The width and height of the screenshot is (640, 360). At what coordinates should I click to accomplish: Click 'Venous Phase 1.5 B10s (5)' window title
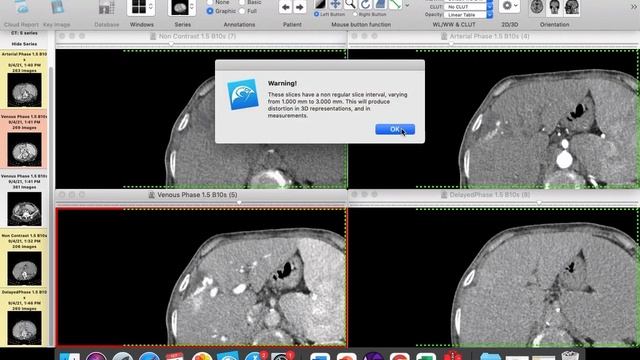(197, 195)
